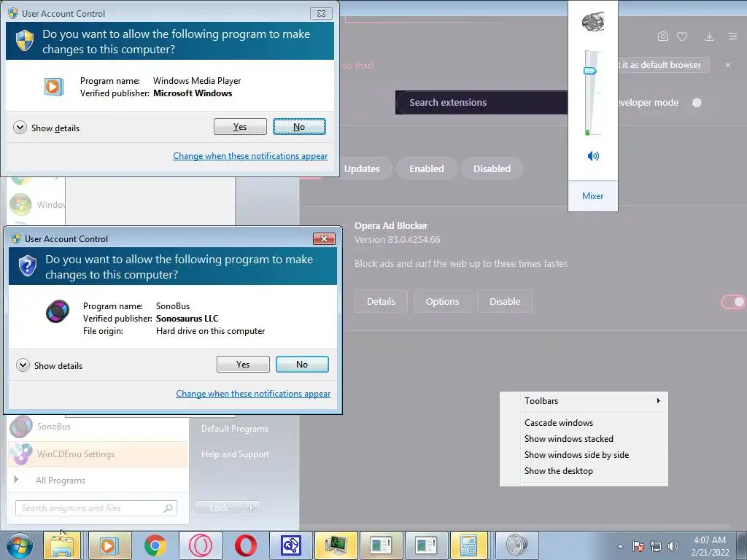This screenshot has height=560, width=747.
Task: Click Opera heart bookmark icon
Action: [682, 36]
